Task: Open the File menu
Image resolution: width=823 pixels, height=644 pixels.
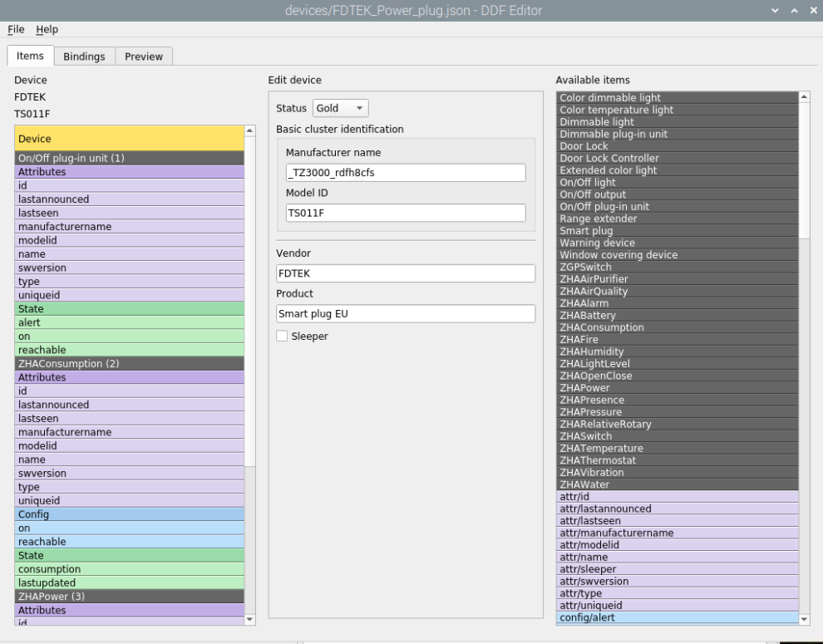Action: click(x=15, y=29)
